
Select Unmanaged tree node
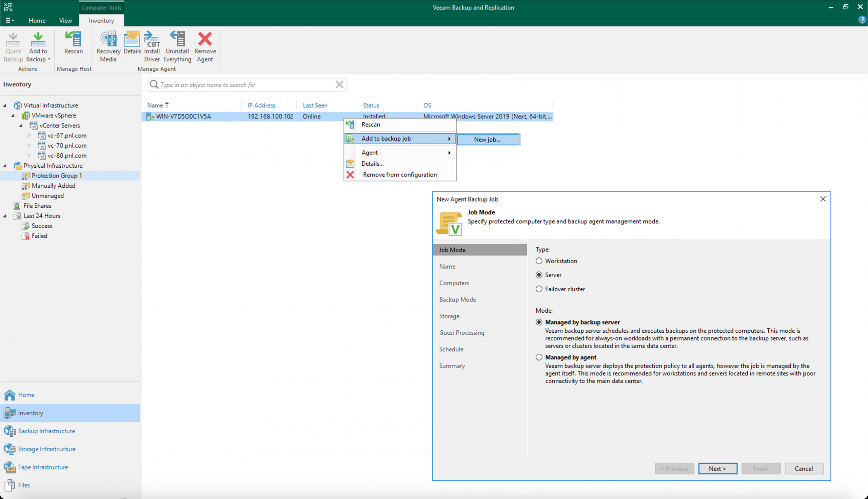[x=47, y=196]
